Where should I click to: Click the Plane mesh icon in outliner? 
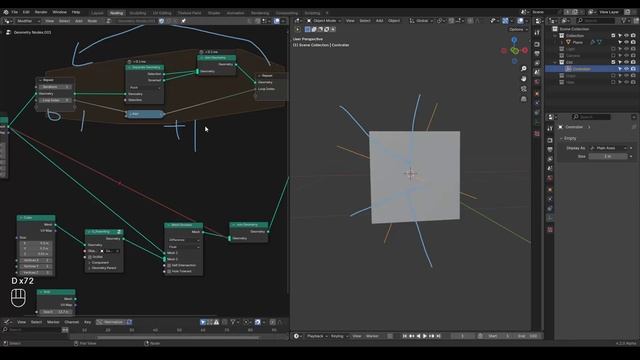[568, 42]
